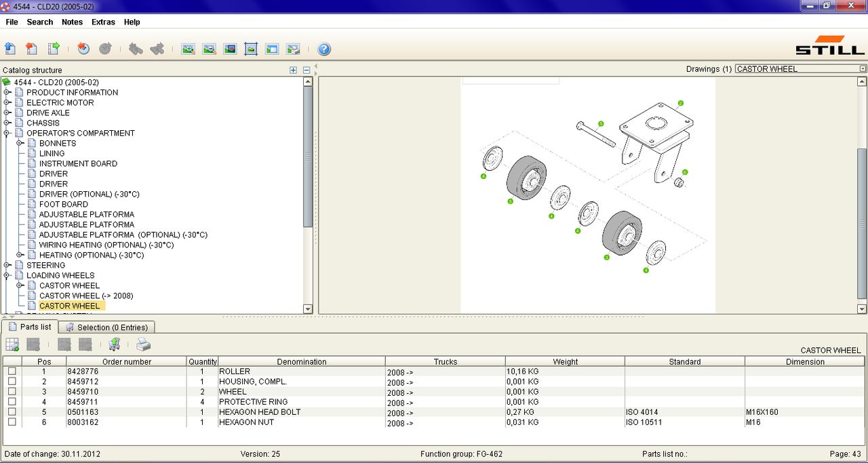Screen dimensions: 868x463
Task: Click the print parts list icon
Action: tap(144, 344)
